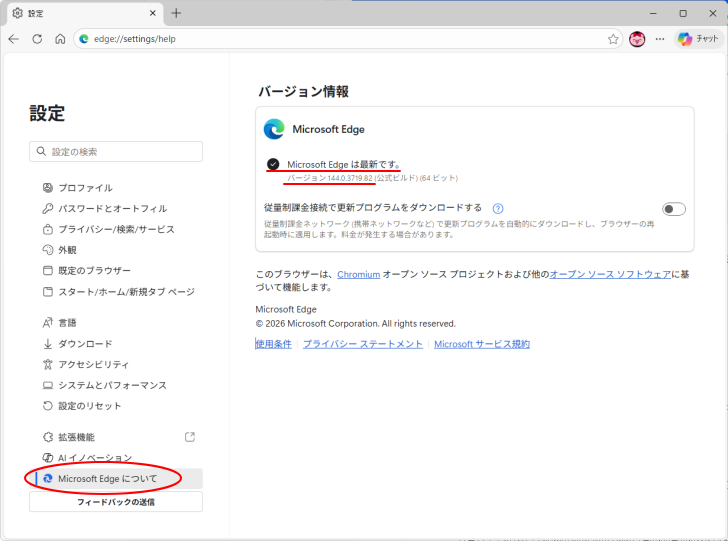Add page to favorites star icon
Screen dimensions: 728x541
[613, 39]
